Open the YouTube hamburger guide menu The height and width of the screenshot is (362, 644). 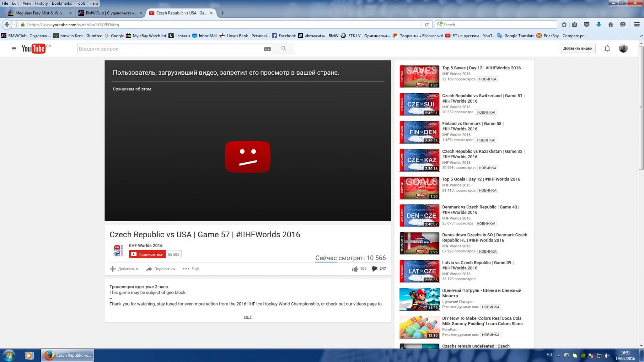click(14, 49)
